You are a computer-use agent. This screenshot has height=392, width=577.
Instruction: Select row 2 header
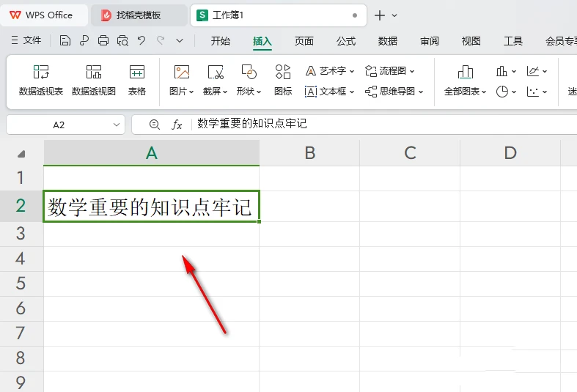tap(21, 206)
